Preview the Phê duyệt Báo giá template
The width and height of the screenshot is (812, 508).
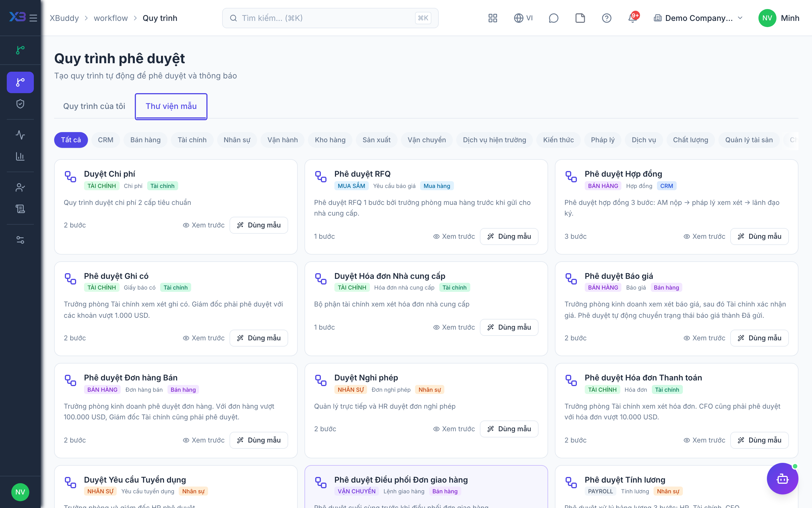(704, 338)
